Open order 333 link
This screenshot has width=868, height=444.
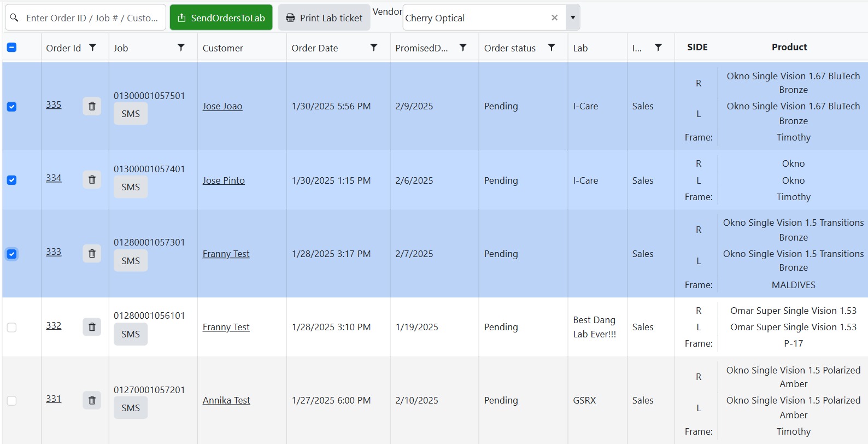54,252
